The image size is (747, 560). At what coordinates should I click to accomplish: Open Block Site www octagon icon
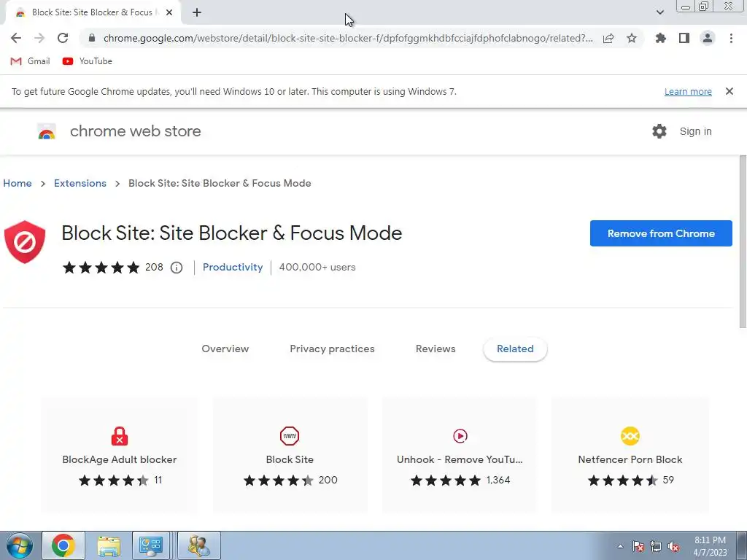click(x=290, y=436)
